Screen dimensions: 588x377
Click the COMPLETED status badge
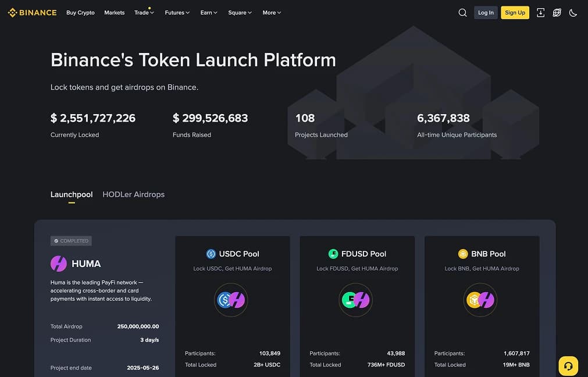[72, 241]
